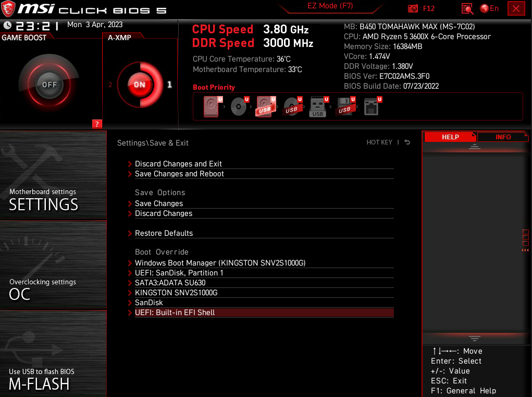
Task: Select the USB hard disk boot priority icon
Action: pos(266,106)
